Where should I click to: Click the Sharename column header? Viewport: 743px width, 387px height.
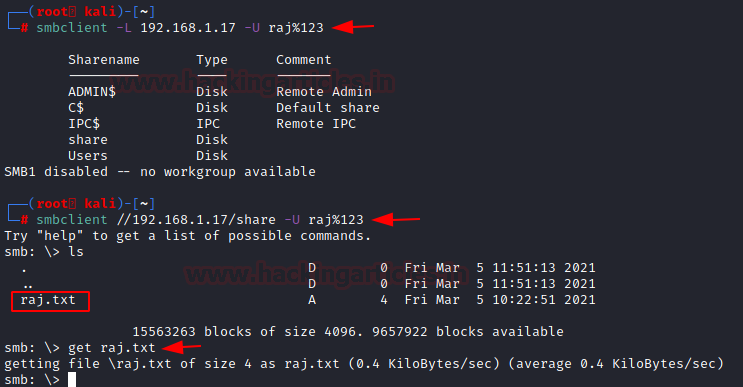[104, 60]
